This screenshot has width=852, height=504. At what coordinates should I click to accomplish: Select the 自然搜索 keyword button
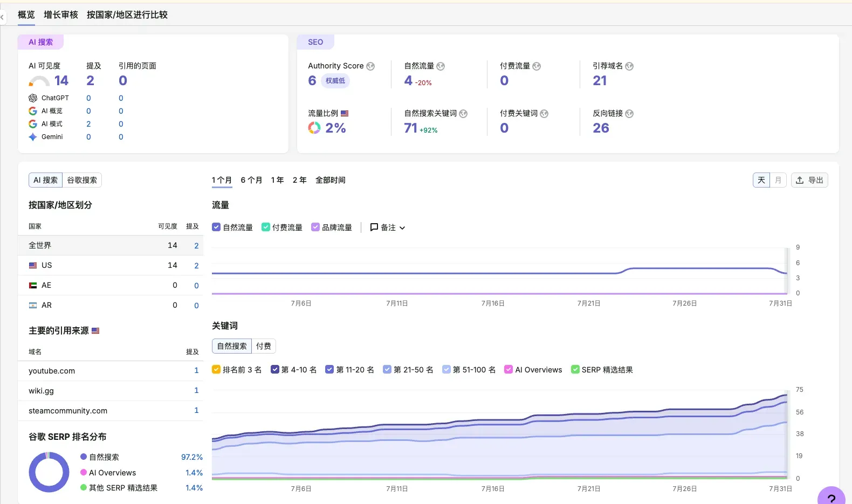(x=232, y=346)
